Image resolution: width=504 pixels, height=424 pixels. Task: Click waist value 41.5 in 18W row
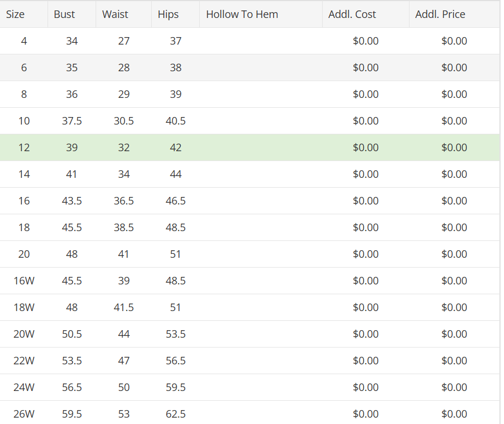[123, 308]
